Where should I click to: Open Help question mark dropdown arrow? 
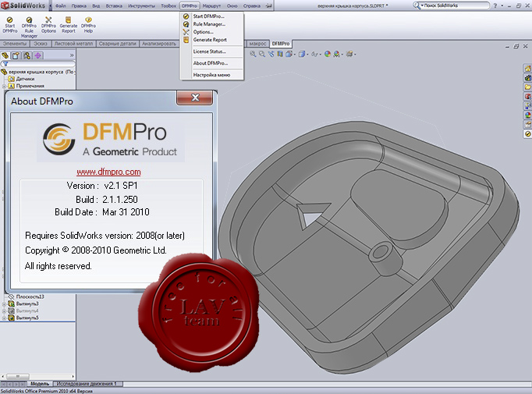click(502, 5)
